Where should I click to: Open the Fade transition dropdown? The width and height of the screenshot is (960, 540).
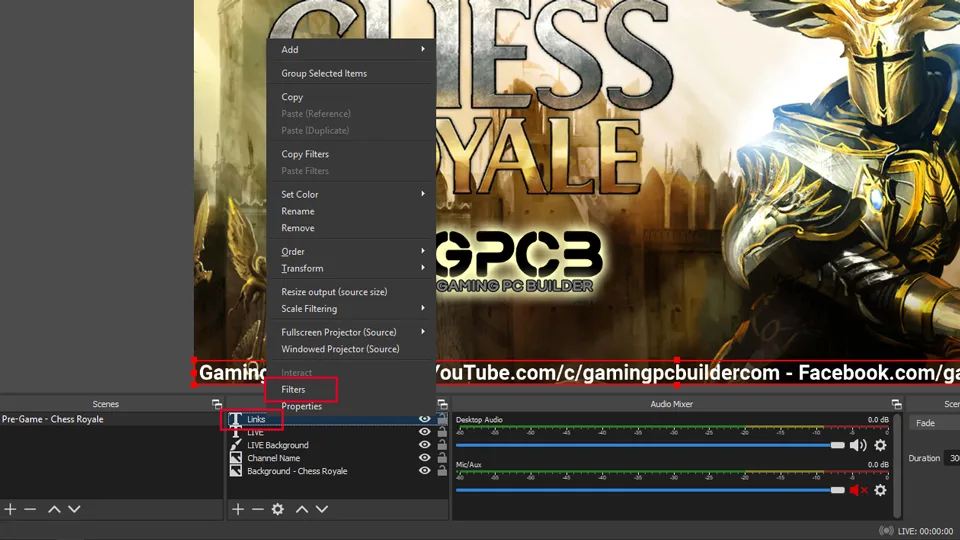tap(934, 423)
